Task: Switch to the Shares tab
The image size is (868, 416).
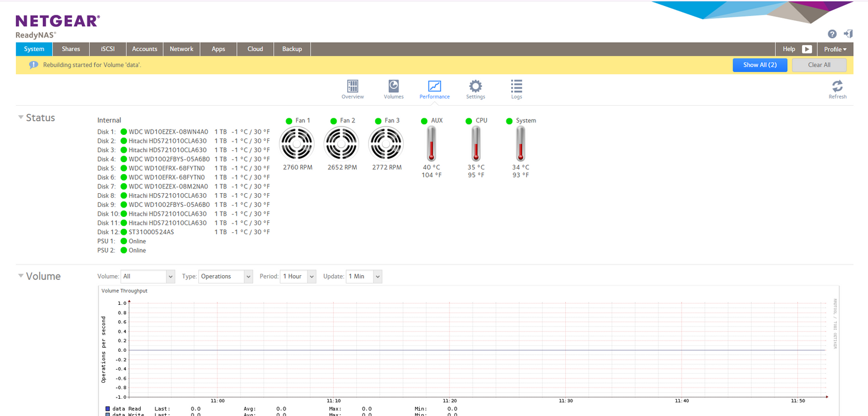Action: 71,49
